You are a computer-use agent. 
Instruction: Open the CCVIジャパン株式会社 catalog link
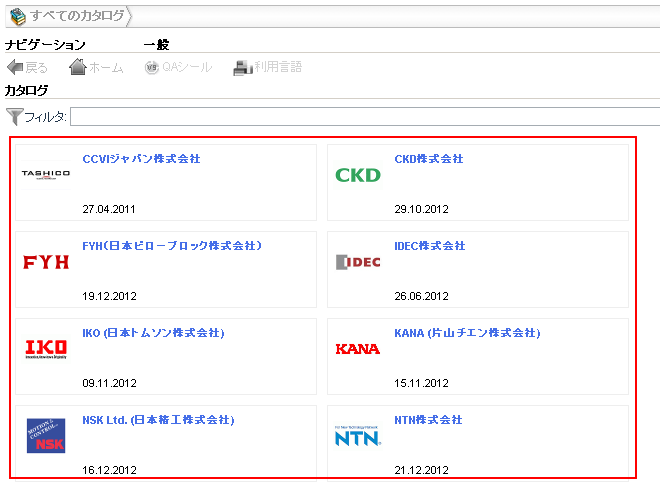click(141, 159)
